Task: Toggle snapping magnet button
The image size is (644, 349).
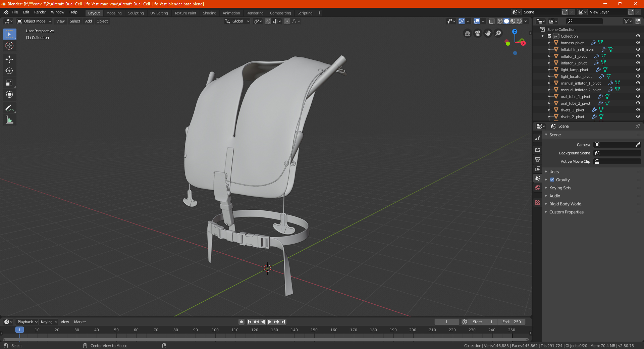Action: click(268, 21)
